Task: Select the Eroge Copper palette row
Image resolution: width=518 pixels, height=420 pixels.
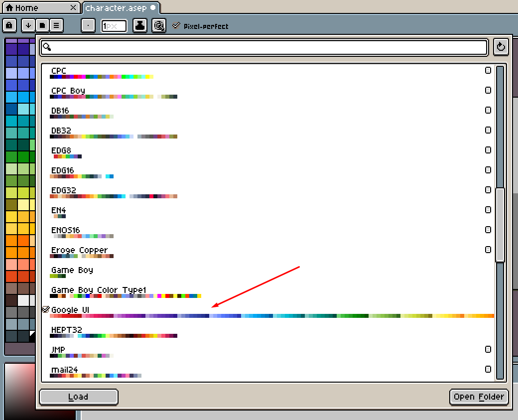Action: pos(267,253)
